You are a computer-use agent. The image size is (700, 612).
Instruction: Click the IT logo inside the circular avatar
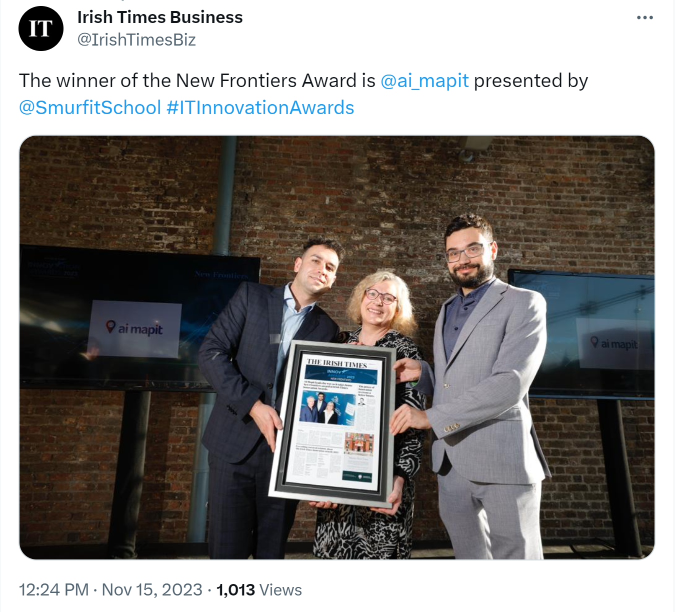[39, 28]
